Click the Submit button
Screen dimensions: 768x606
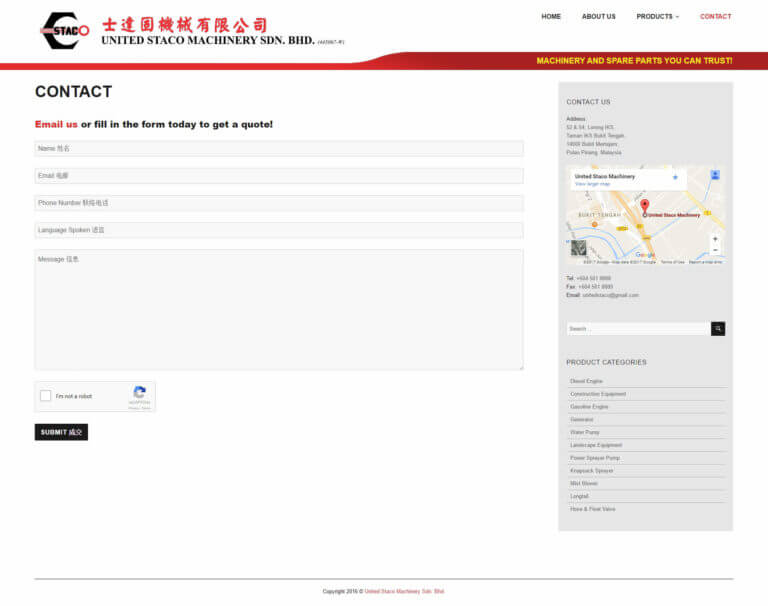(61, 432)
